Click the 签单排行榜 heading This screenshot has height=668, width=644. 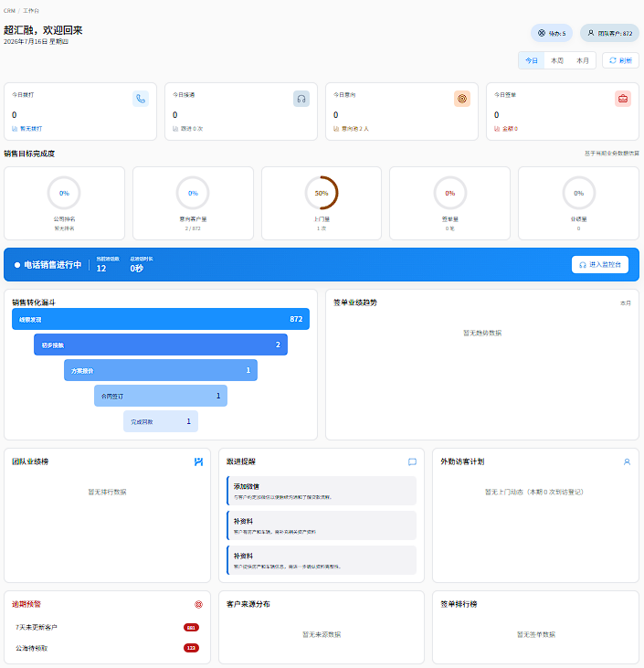pyautogui.click(x=459, y=604)
